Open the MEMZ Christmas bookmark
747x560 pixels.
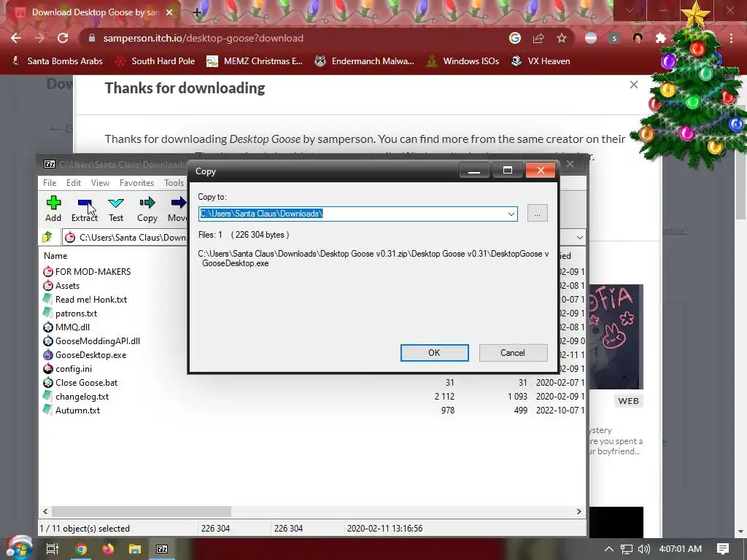click(255, 61)
